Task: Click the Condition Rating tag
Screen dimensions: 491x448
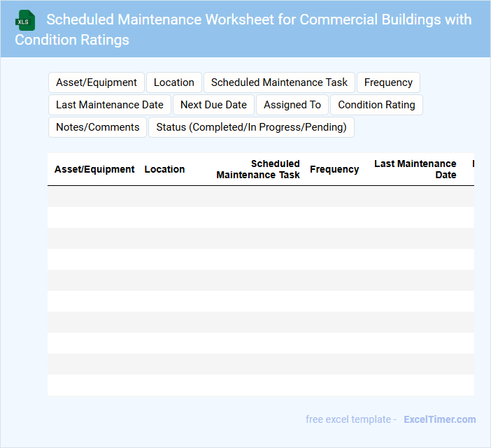Action: 376,105
